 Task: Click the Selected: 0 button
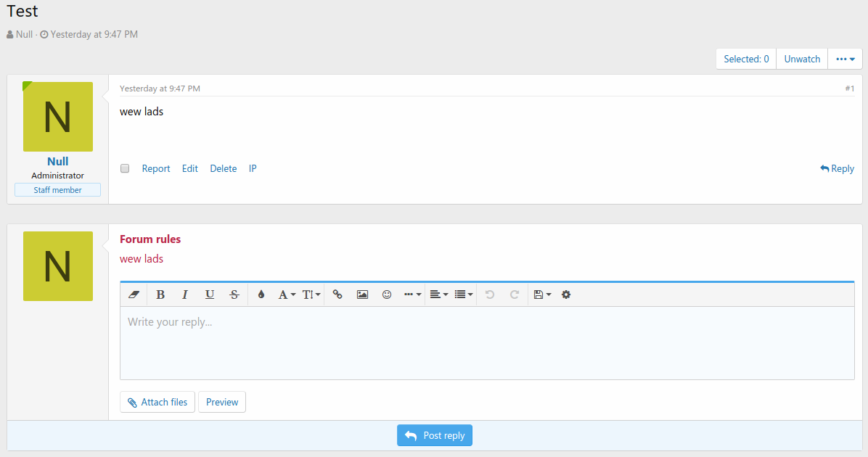[x=746, y=59]
